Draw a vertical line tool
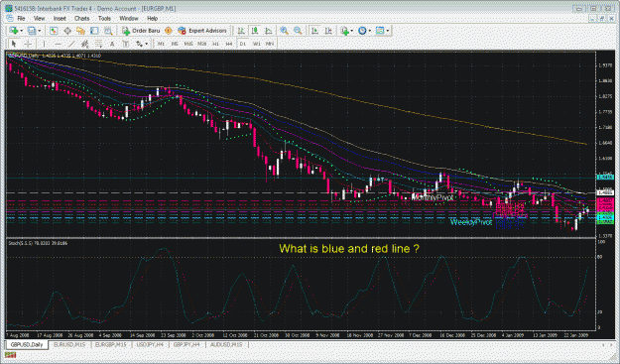Screen dimensions: 620x364 pos(44,44)
